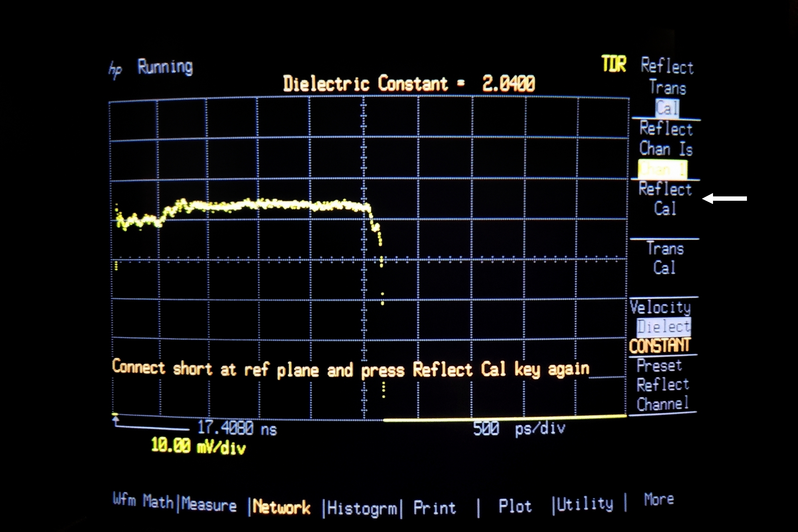The width and height of the screenshot is (798, 532).
Task: Select the Network menu item
Action: coord(282,507)
